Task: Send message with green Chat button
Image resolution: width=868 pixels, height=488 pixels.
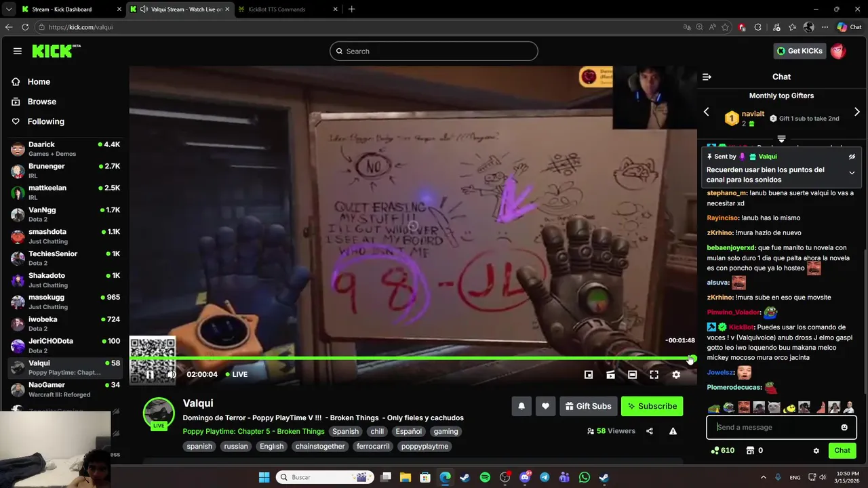Action: [842, 450]
